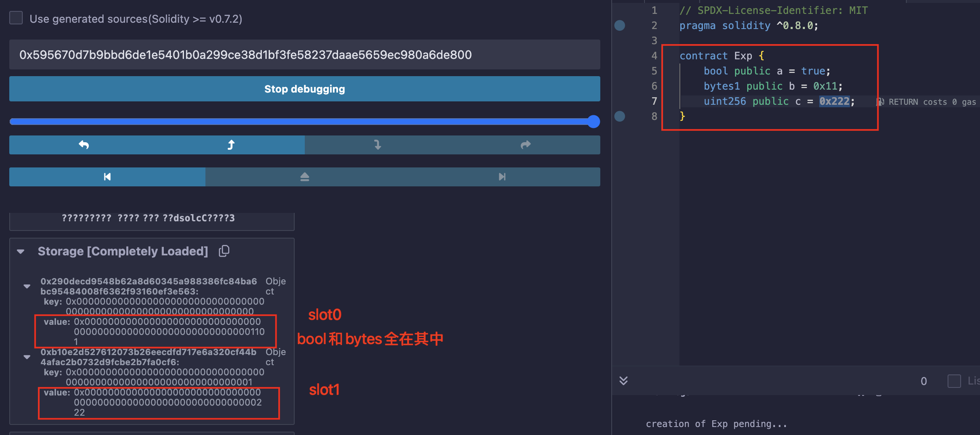Click the dsolcC return value text
Screen dimensions: 980x435
(148, 218)
